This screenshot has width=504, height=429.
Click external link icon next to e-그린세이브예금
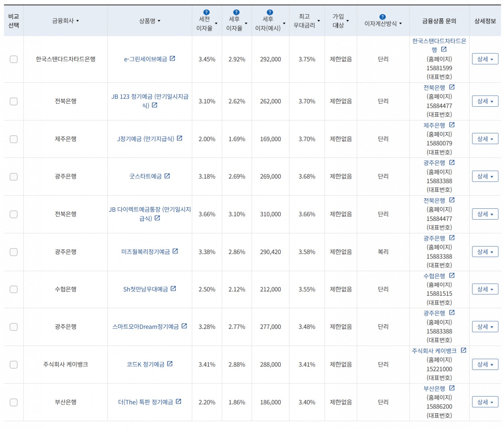(x=172, y=58)
